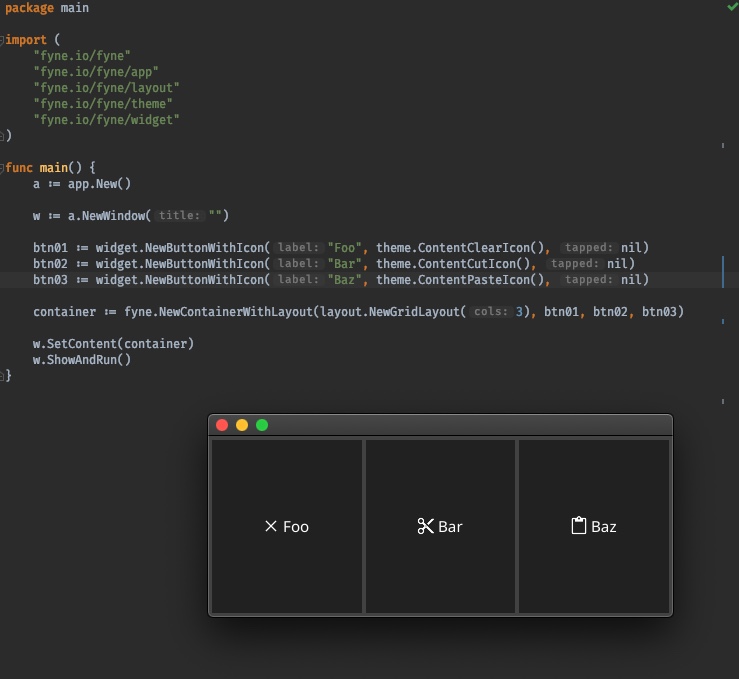This screenshot has height=679, width=739.
Task: Click the closing brace fold marker of main
Action: (x=2, y=376)
